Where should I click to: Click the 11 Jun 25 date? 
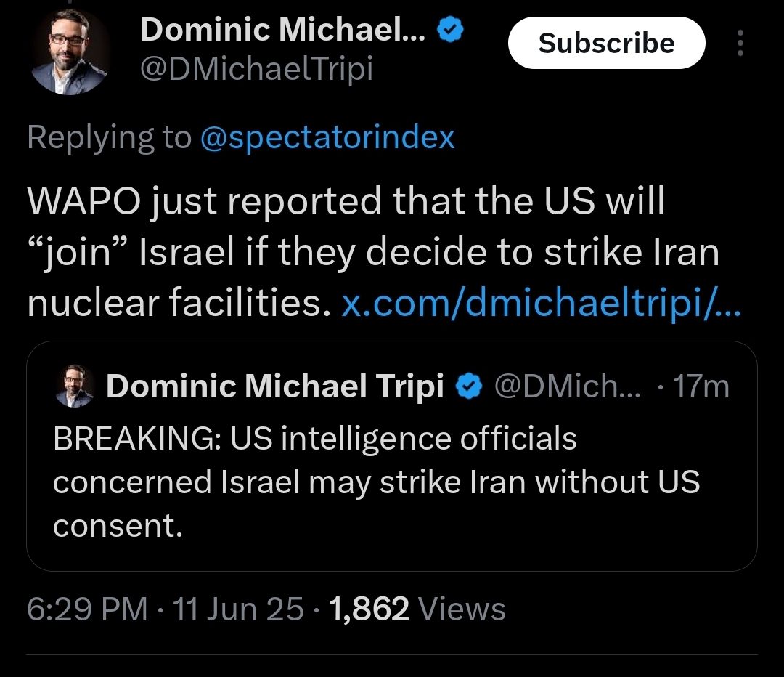click(x=238, y=609)
